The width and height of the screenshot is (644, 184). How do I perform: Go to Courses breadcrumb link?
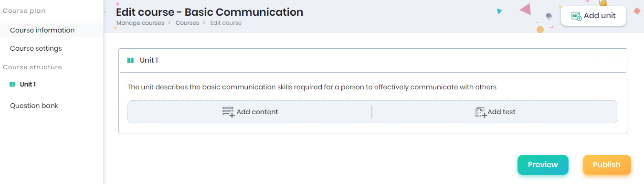click(187, 23)
